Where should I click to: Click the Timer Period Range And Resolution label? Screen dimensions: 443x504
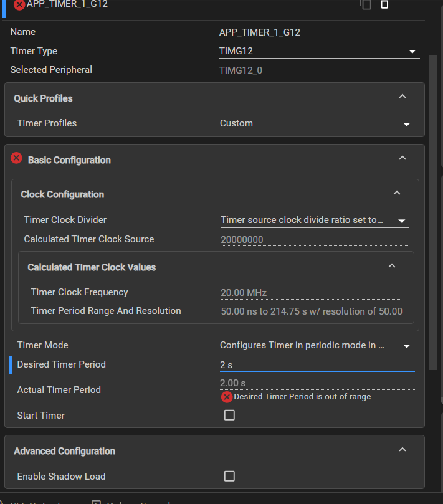point(106,311)
